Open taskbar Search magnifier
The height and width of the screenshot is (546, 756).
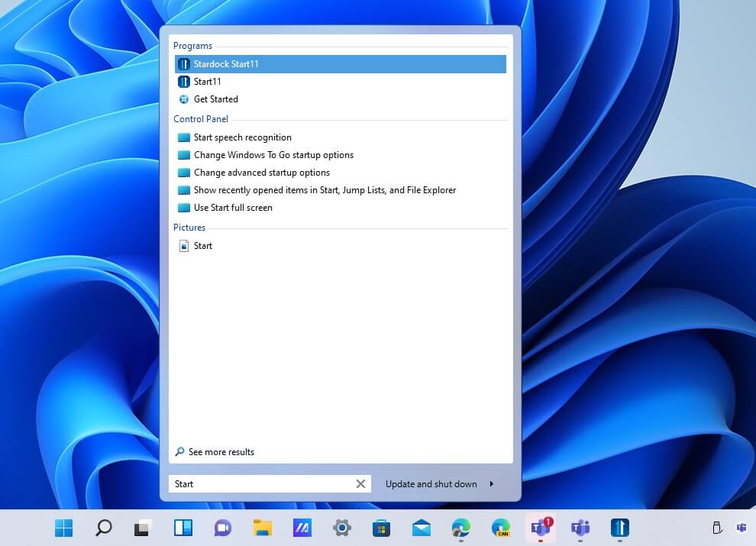103,528
